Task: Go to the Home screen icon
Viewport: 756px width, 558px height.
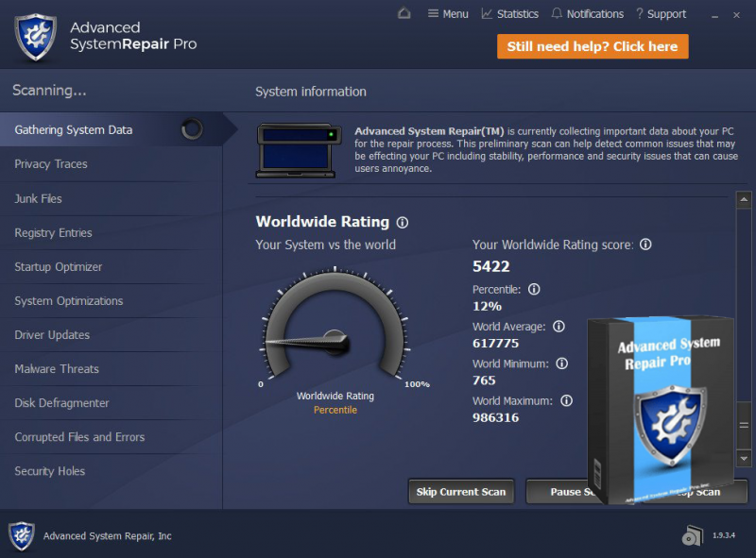Action: click(x=404, y=13)
